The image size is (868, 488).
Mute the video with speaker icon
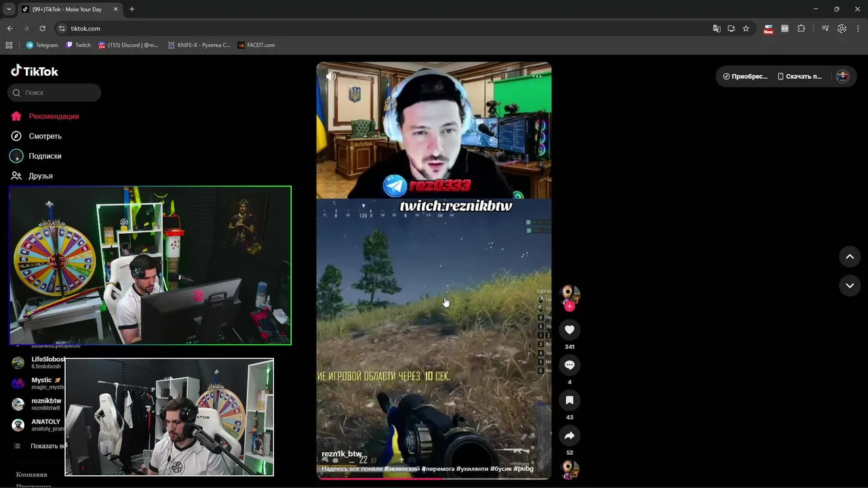(331, 76)
